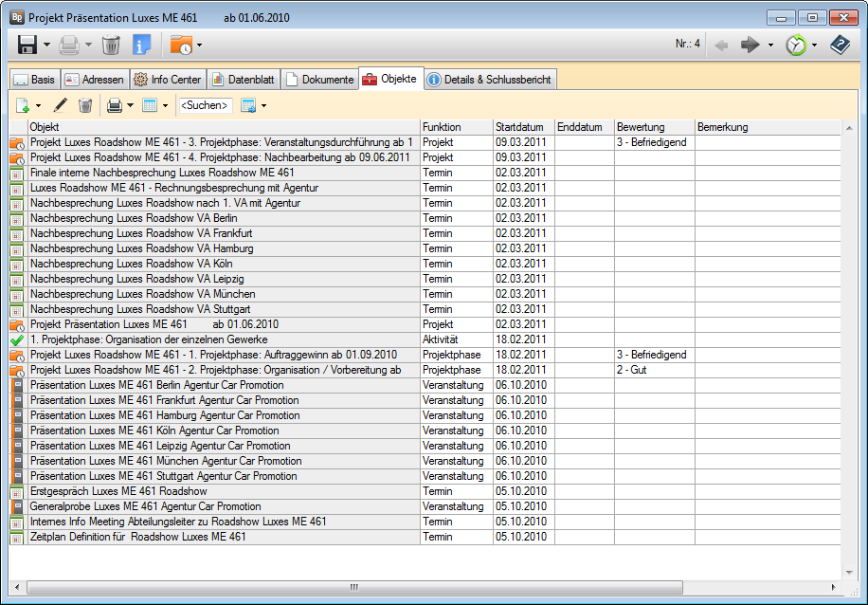The image size is (868, 605).
Task: Expand the save button dropdown arrow
Action: coord(46,45)
